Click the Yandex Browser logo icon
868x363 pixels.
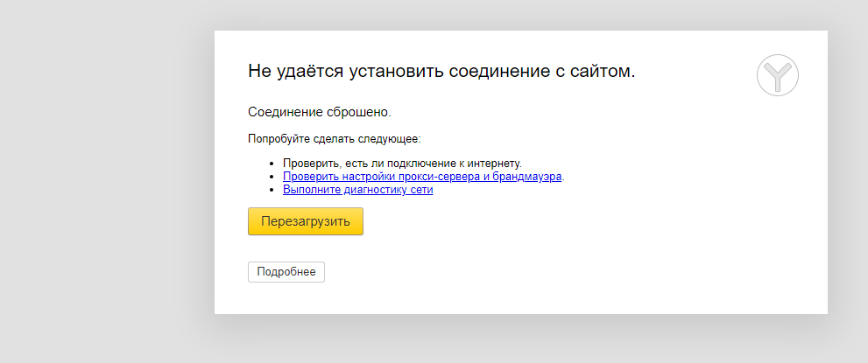[777, 75]
